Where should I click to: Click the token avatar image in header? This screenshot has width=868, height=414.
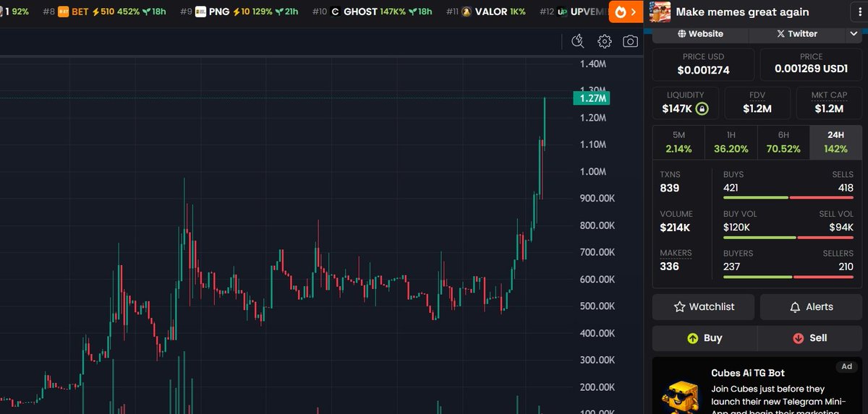click(x=659, y=12)
